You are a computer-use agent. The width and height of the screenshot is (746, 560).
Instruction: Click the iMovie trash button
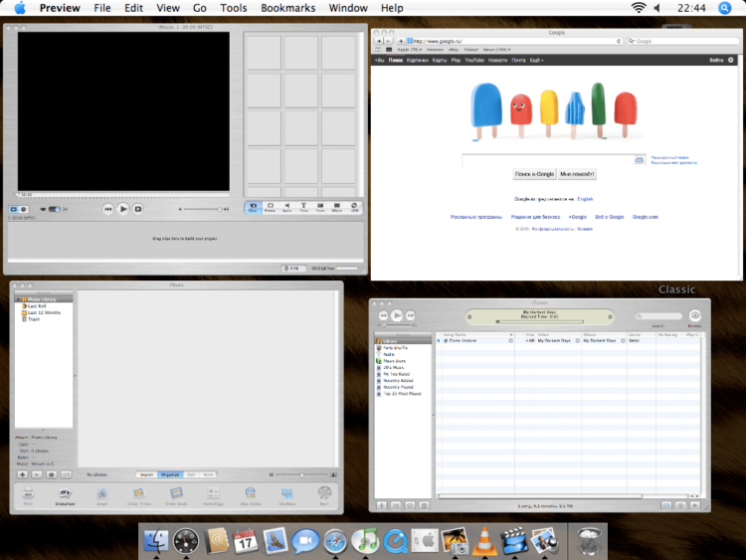point(292,269)
